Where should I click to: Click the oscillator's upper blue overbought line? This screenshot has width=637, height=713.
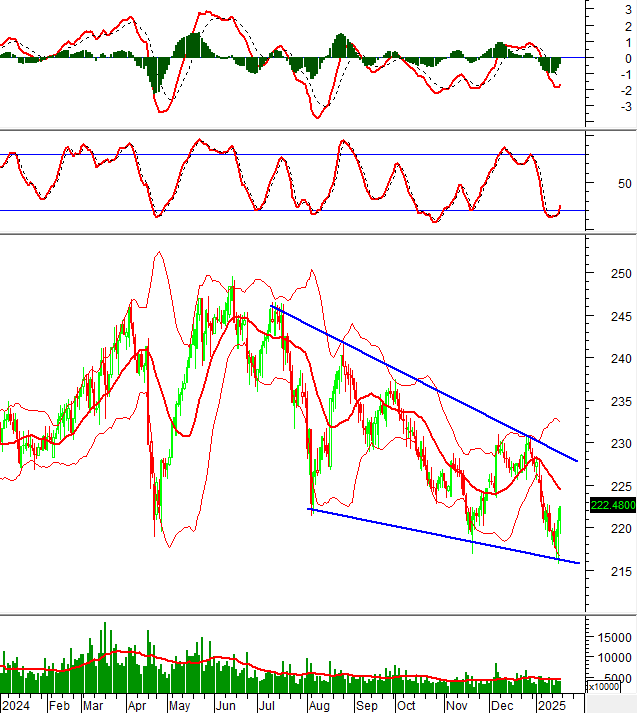[292, 155]
